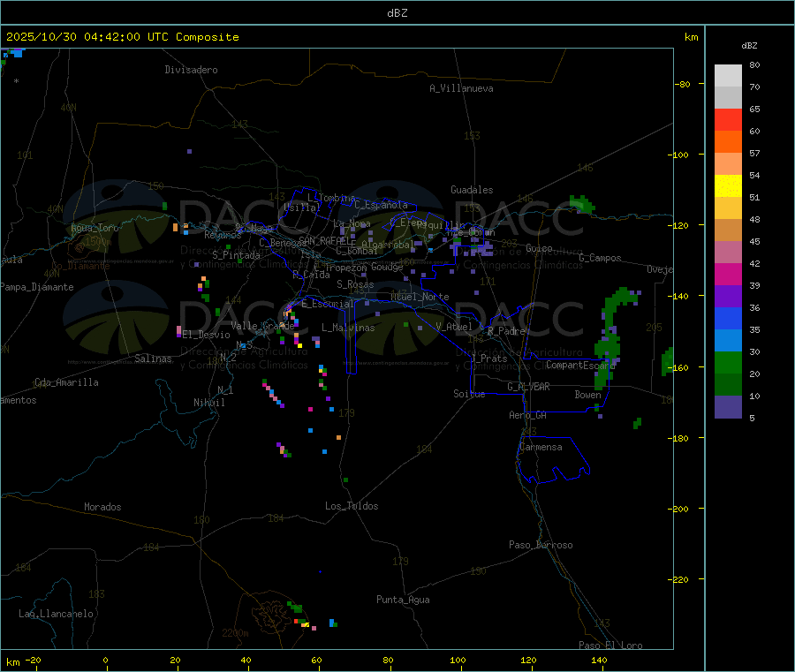Click the Paso_Burroso label
795x672 pixels.
[x=541, y=545]
